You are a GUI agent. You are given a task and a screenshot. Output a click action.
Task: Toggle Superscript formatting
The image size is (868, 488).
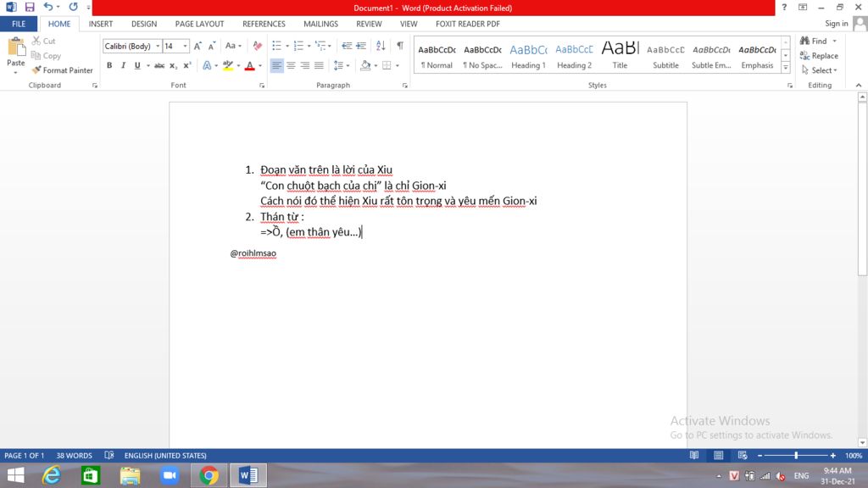[187, 65]
